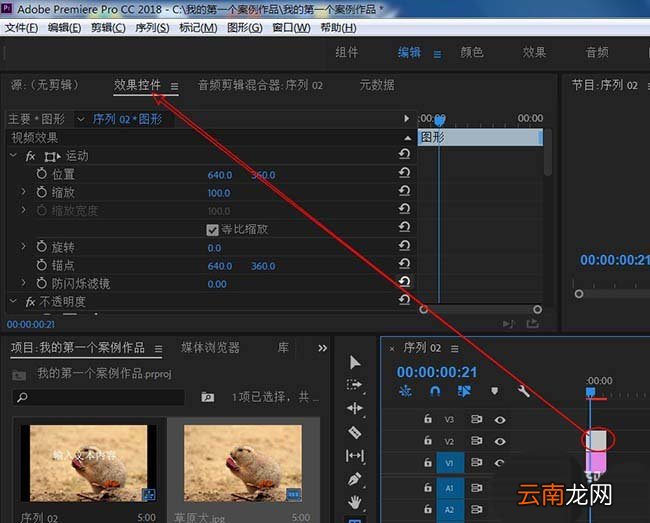The image size is (650, 523).
Task: Toggle nest sequence insert icon in timeline
Action: coord(405,391)
